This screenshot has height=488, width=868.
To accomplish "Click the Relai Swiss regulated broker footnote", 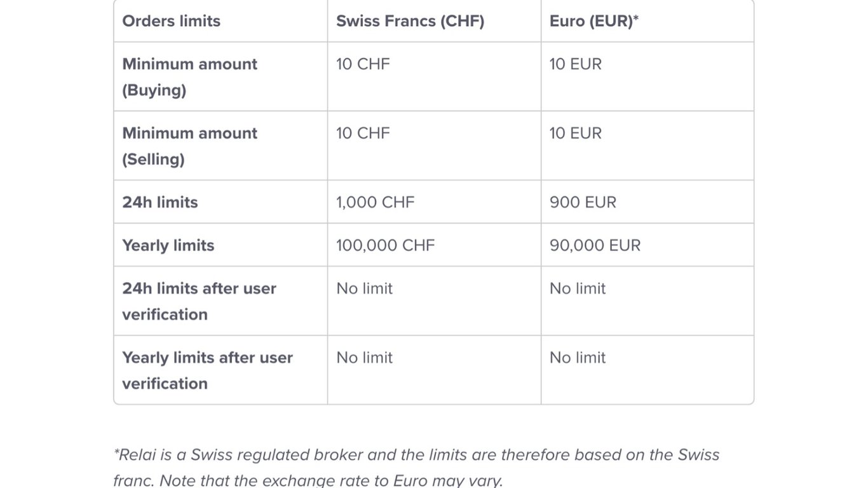I will pyautogui.click(x=416, y=467).
